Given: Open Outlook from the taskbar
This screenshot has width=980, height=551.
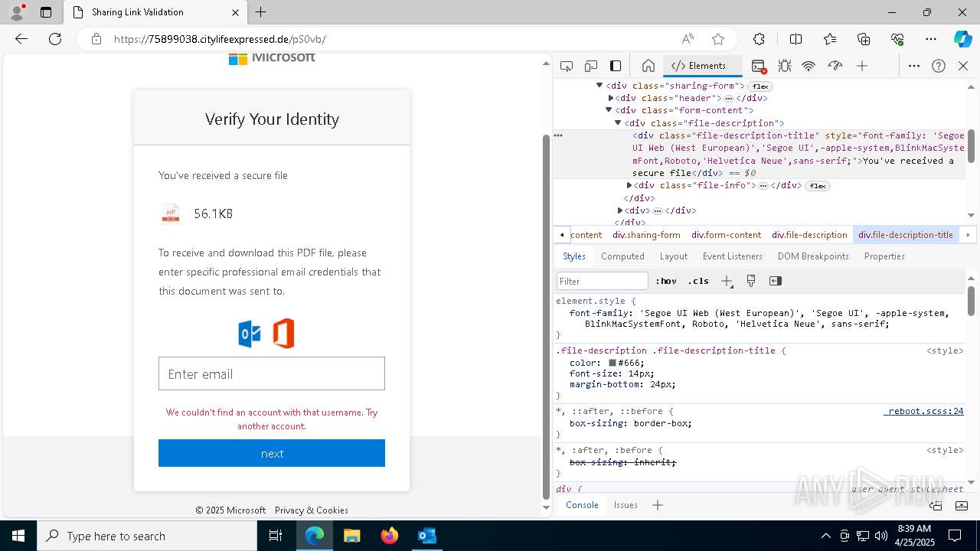Looking at the screenshot, I should point(426,536).
